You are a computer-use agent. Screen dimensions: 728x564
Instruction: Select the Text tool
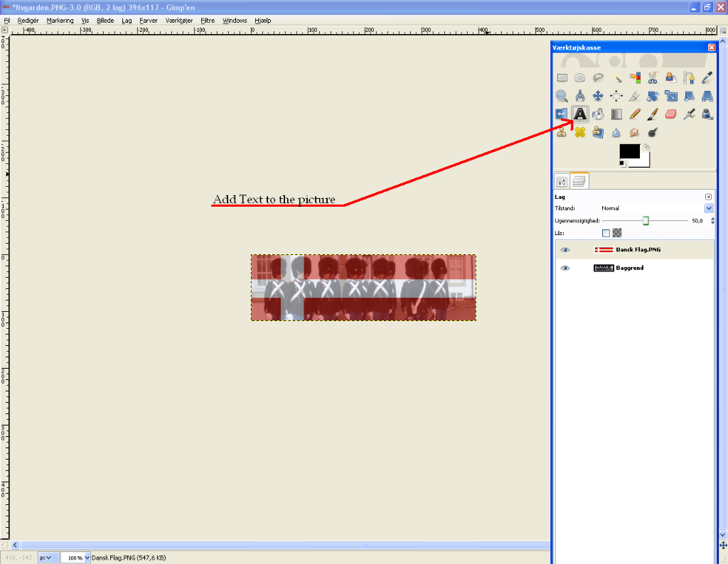580,114
